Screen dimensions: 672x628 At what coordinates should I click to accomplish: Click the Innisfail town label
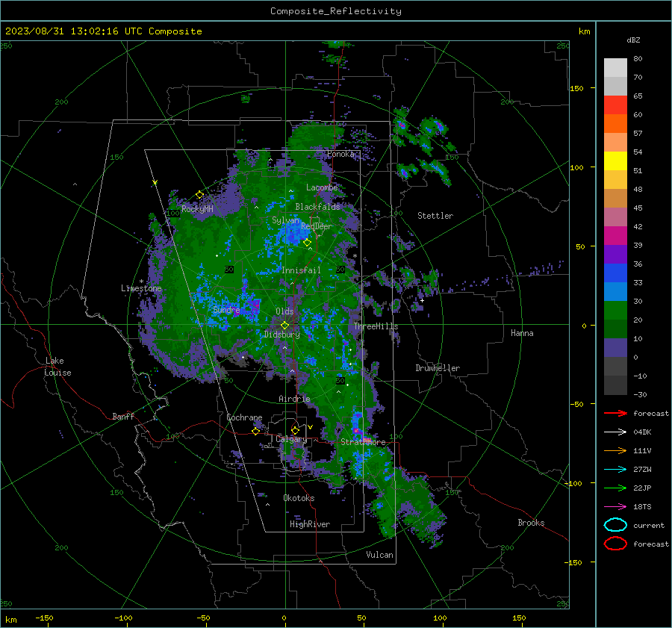pyautogui.click(x=301, y=270)
